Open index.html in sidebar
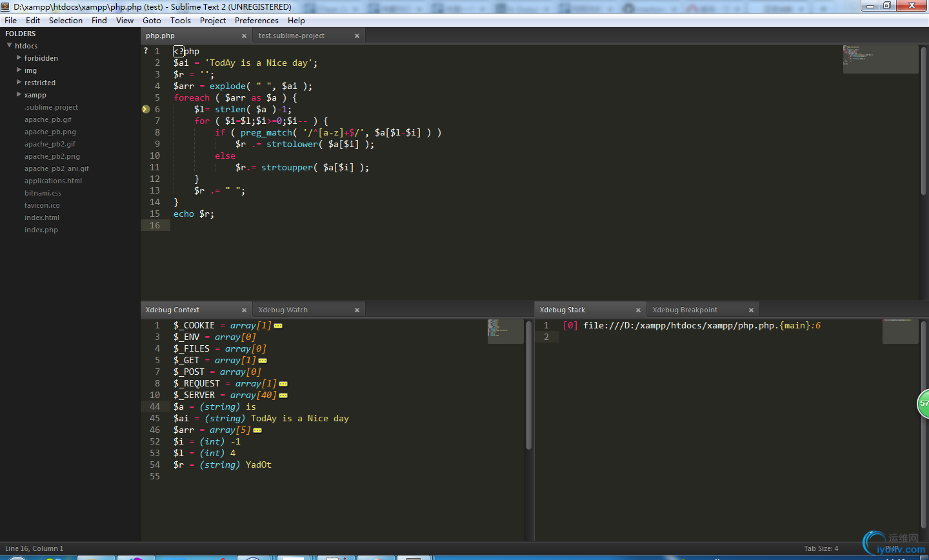Viewport: 929px width, 560px height. tap(42, 217)
